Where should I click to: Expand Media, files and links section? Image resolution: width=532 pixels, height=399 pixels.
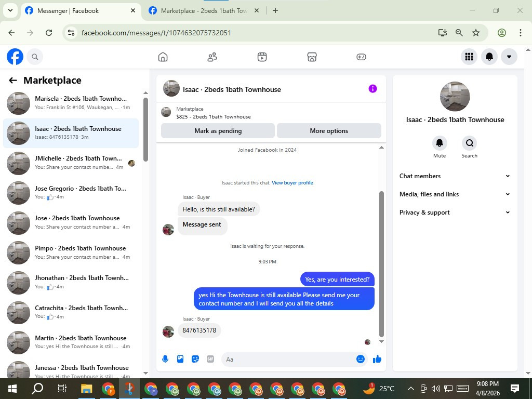tap(455, 194)
